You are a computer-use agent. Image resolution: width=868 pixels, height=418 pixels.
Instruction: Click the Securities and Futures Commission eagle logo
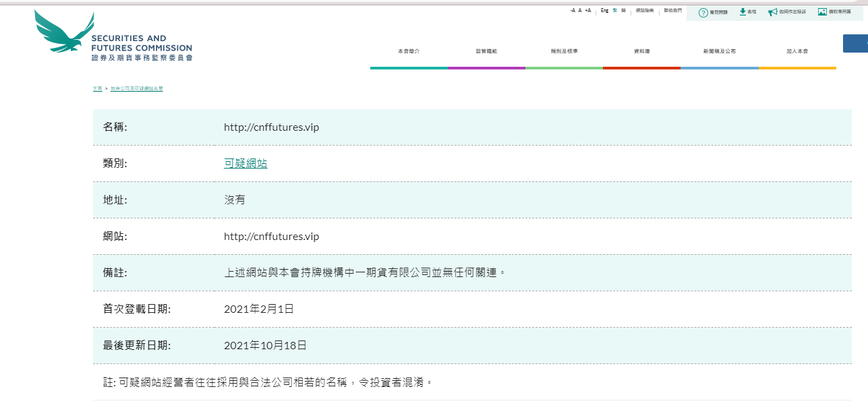(64, 32)
